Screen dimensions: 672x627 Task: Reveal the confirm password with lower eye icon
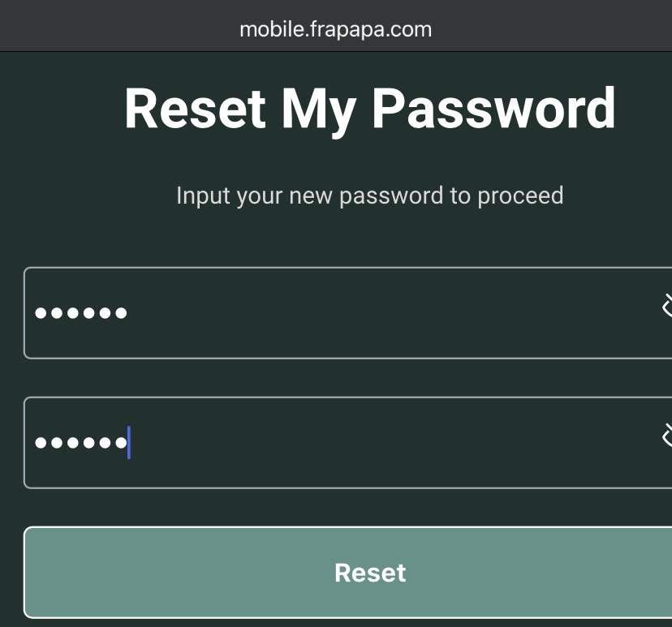(667, 436)
